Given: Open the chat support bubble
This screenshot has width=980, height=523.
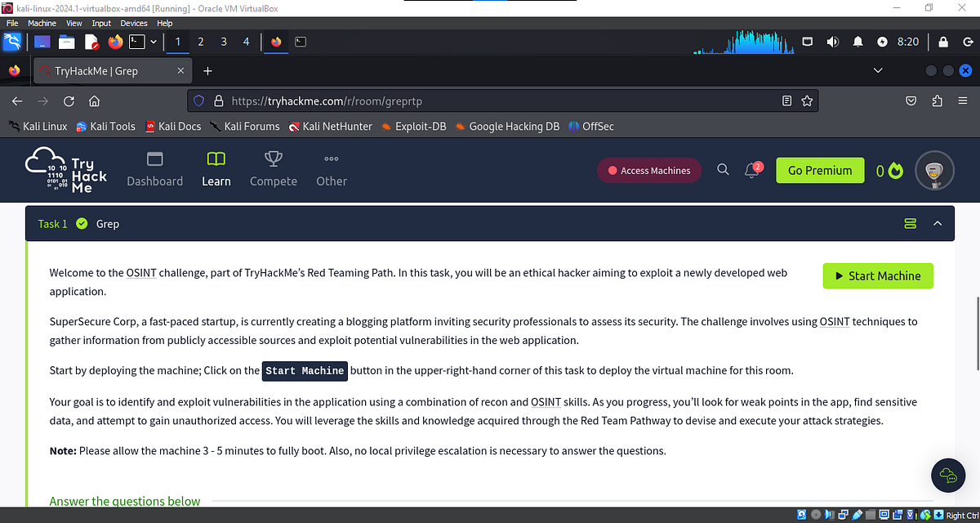Looking at the screenshot, I should pyautogui.click(x=947, y=475).
